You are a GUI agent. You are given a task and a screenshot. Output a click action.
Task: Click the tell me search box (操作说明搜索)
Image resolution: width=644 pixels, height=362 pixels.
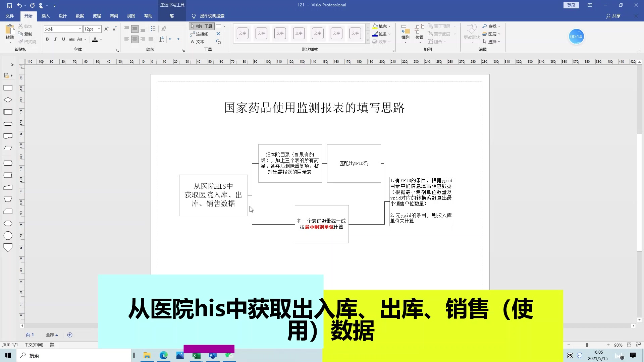212,16
